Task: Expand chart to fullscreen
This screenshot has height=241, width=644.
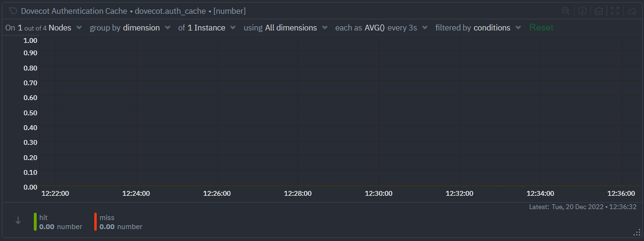Action: 615,11
